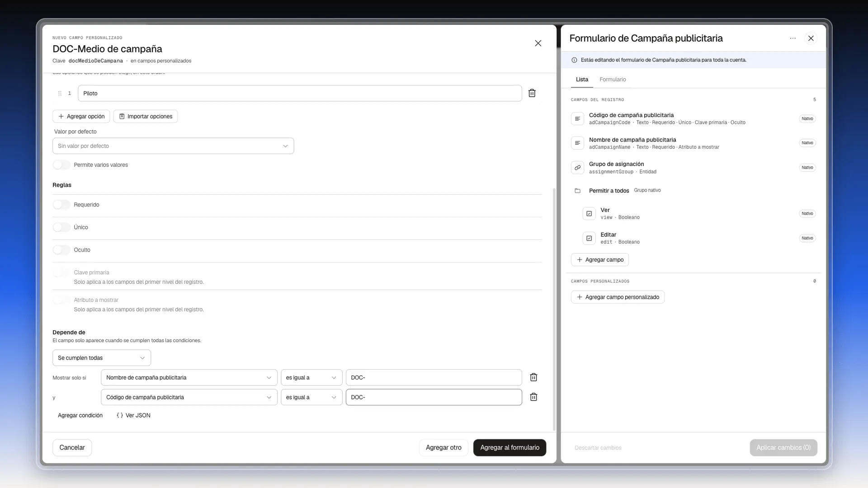Click Agregar campo personalizado button

[x=618, y=297]
